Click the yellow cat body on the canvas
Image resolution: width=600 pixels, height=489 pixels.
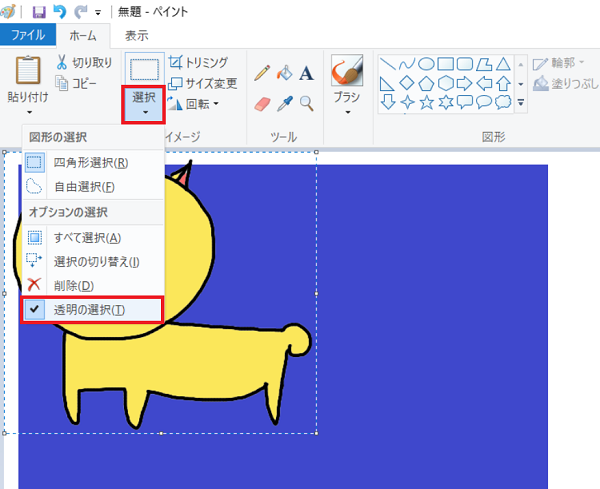click(x=176, y=363)
